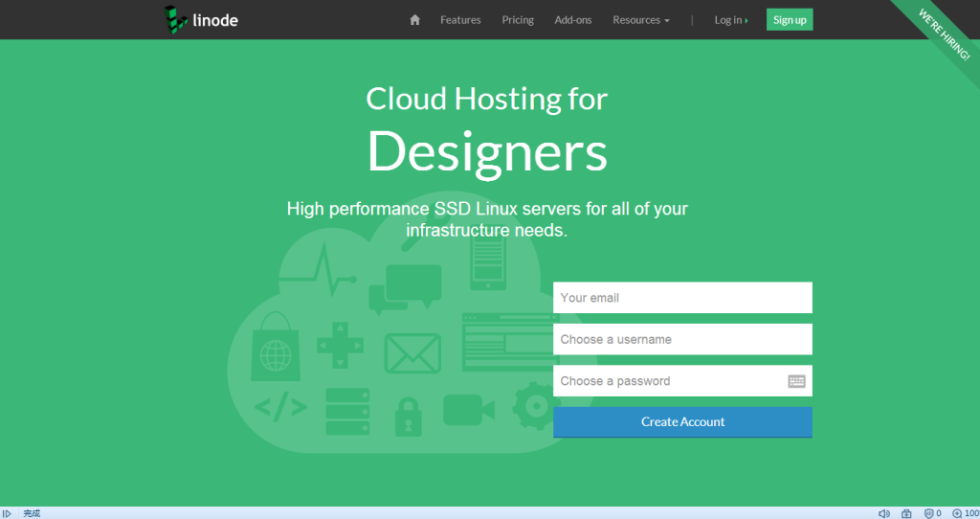Click the zoom magnifier icon in status bar
This screenshot has height=519, width=980.
tap(957, 513)
